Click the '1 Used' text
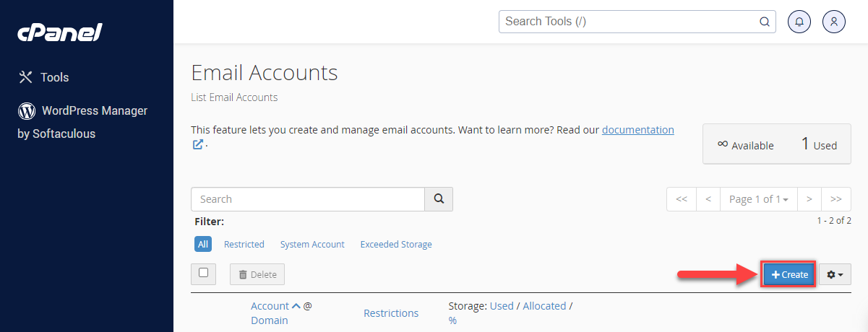The width and height of the screenshot is (868, 332). coord(819,144)
